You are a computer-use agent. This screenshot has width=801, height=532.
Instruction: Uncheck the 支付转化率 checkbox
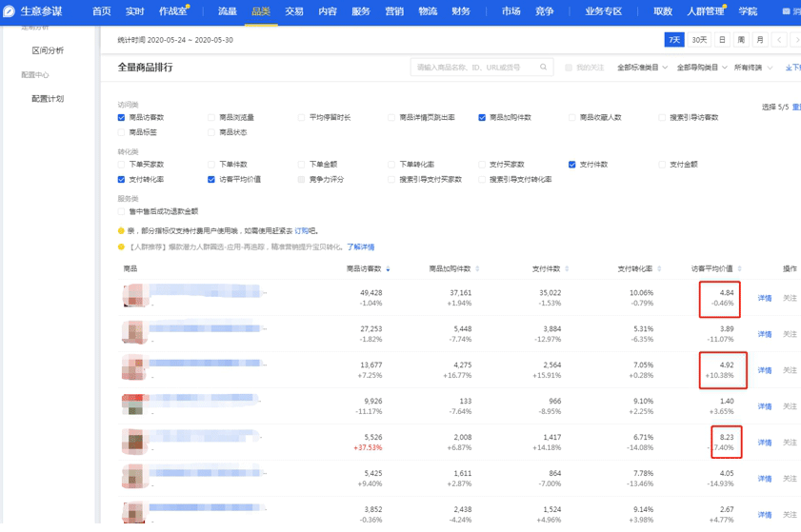pyautogui.click(x=121, y=179)
